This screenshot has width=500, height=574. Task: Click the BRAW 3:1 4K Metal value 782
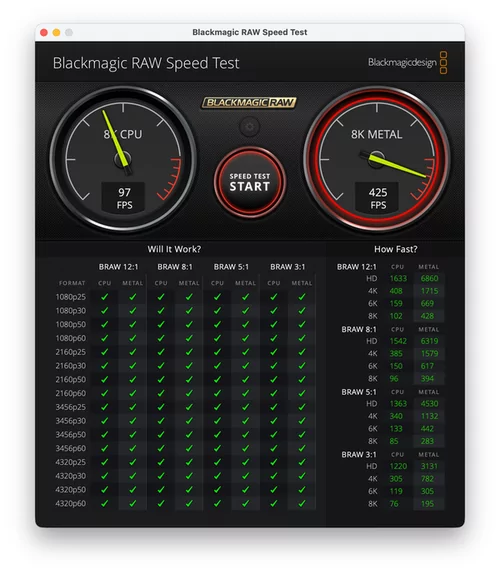coord(427,479)
